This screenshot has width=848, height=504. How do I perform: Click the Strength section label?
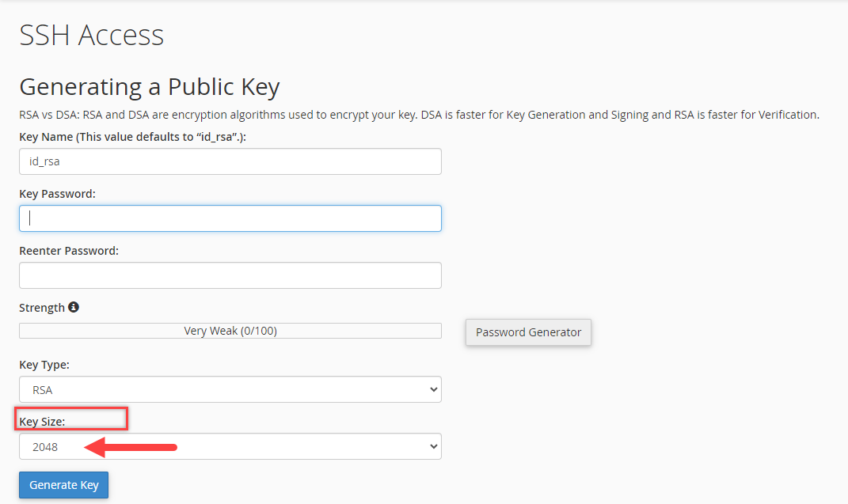pos(44,307)
